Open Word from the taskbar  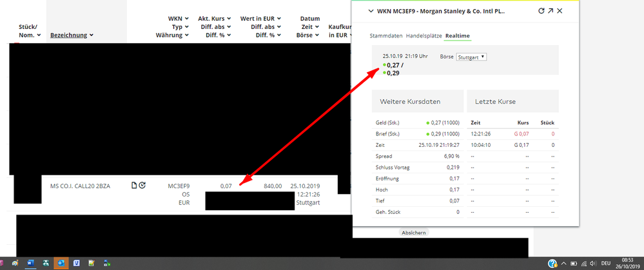[x=31, y=264]
